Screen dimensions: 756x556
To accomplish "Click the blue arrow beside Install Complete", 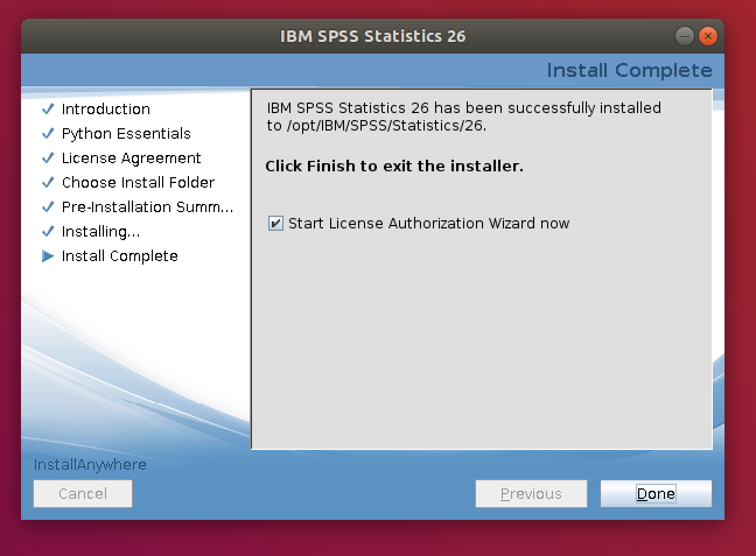I will click(48, 256).
